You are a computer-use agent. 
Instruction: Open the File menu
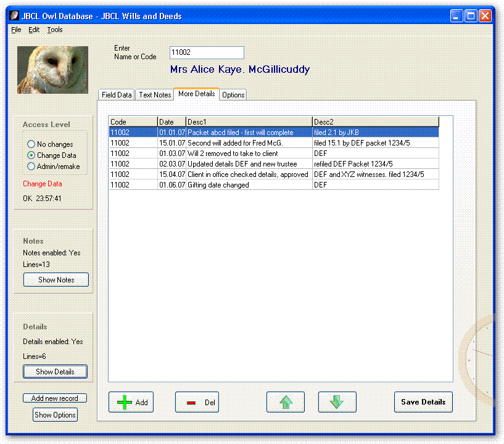(15, 29)
